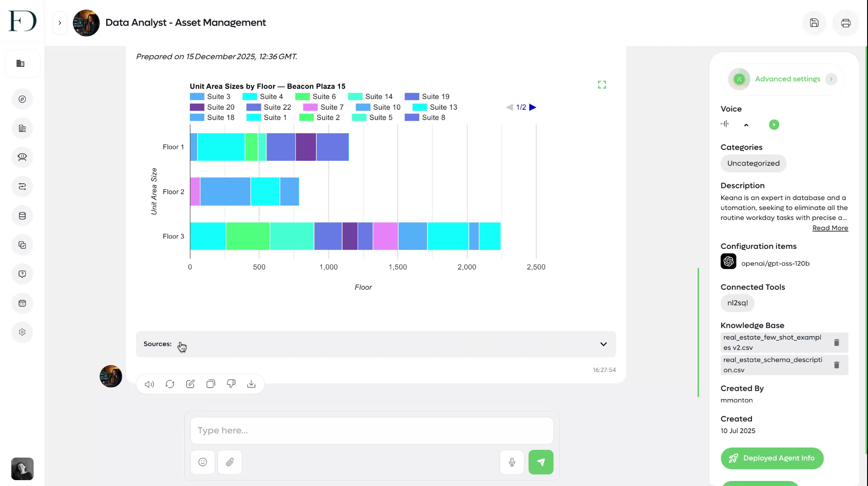Play response audio with speaker icon
The image size is (868, 486).
pos(149,384)
